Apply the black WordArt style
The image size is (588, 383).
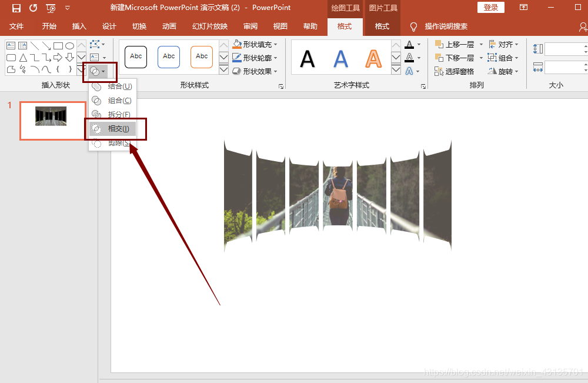(x=308, y=59)
